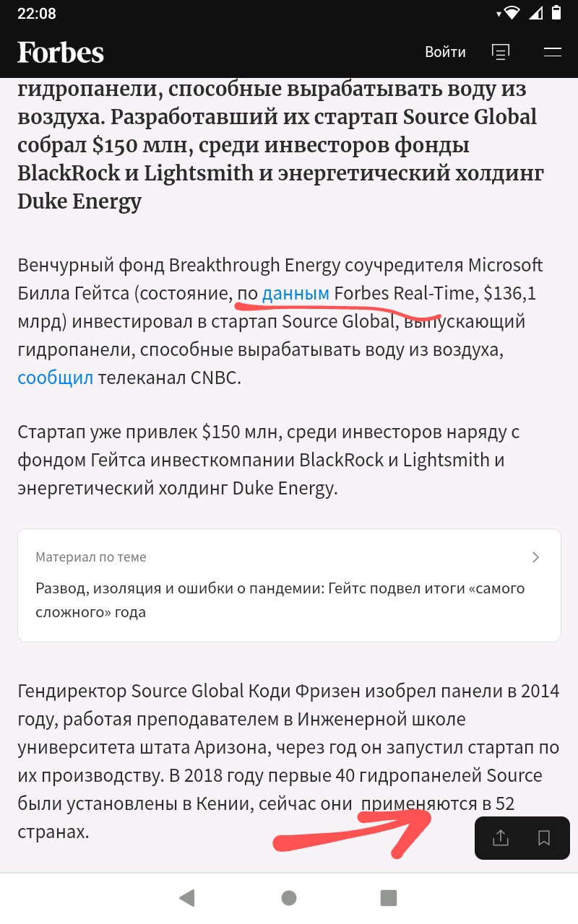This screenshot has height=924, width=578.
Task: Bookmark the article with bookmark icon
Action: tap(544, 838)
